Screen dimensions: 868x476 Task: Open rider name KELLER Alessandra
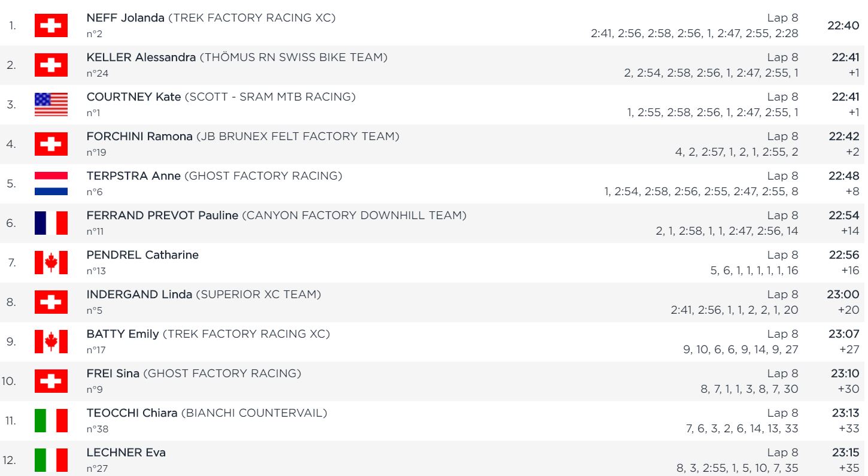(x=141, y=57)
